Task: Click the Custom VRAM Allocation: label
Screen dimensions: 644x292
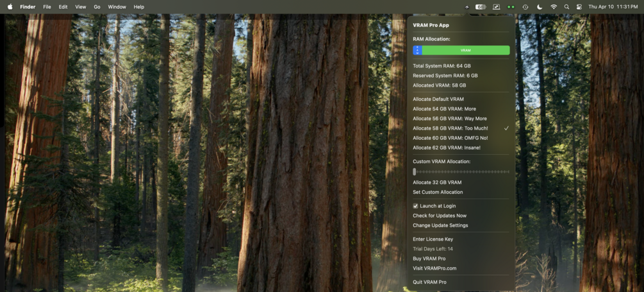Action: pyautogui.click(x=442, y=162)
